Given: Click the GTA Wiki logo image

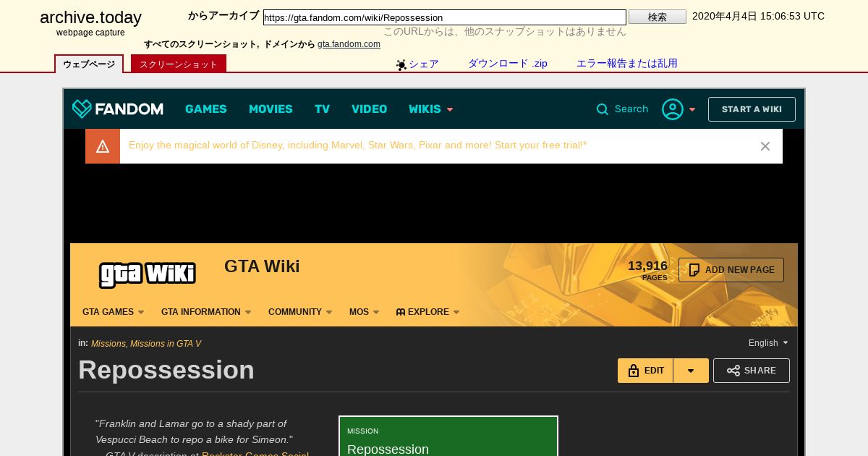Looking at the screenshot, I should point(148,274).
